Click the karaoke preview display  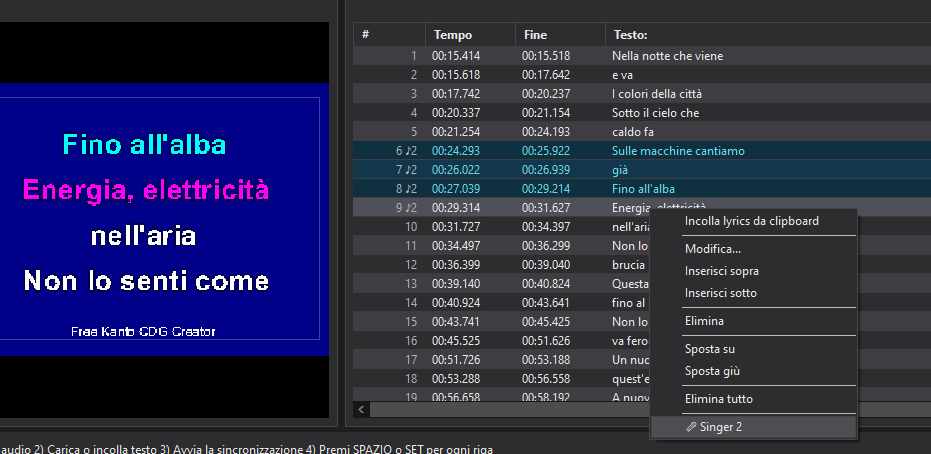click(x=165, y=219)
